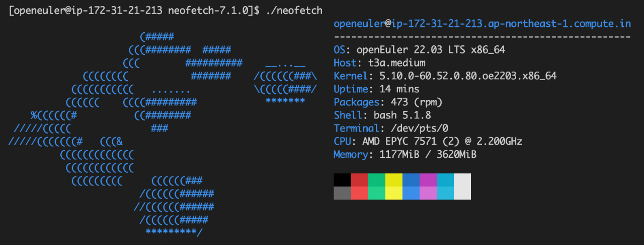Click the dark red color swatch
The height and width of the screenshot is (245, 644).
pos(359,180)
